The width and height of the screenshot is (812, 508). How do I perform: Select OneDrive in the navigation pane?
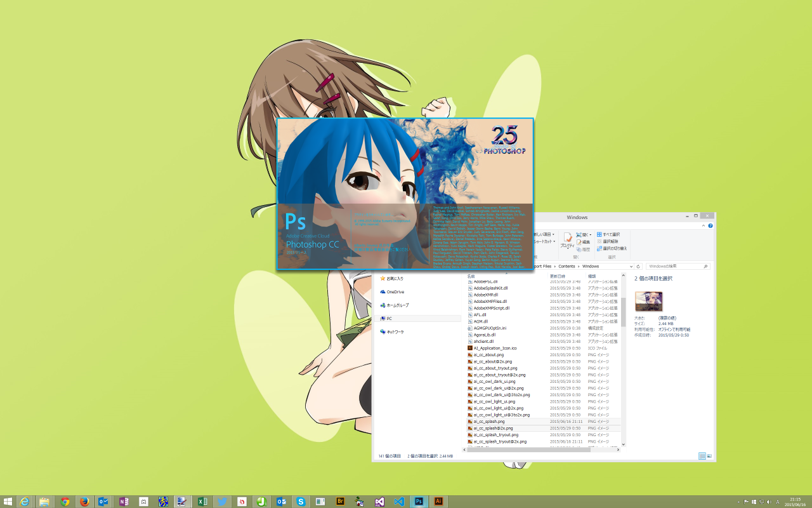pyautogui.click(x=395, y=291)
